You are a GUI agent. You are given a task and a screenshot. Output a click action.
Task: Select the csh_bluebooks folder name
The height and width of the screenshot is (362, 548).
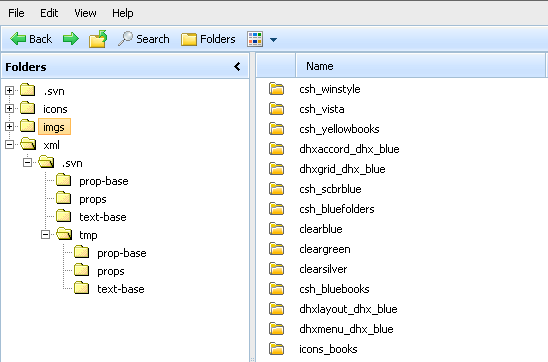(334, 289)
